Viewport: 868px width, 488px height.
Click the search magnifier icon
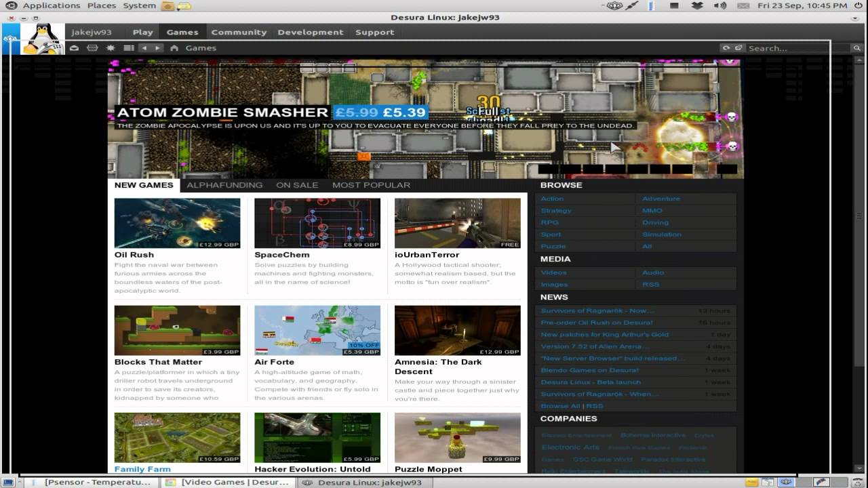(x=856, y=48)
